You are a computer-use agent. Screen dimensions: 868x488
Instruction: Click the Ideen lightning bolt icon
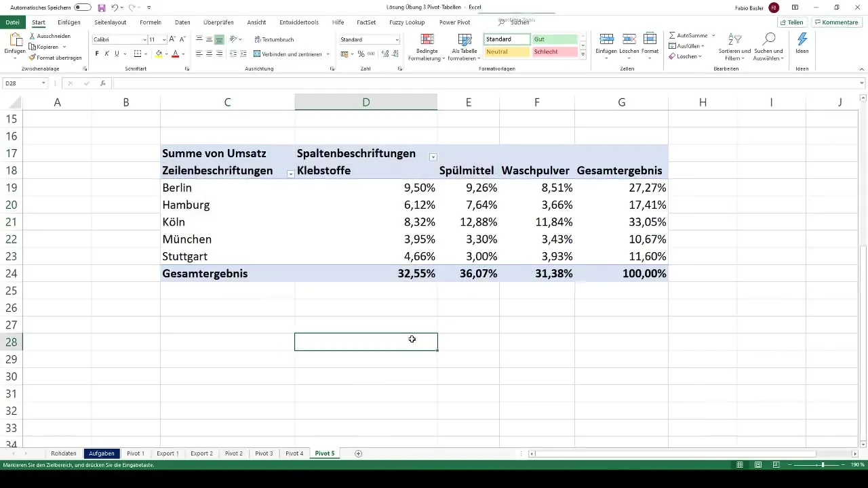(x=802, y=39)
